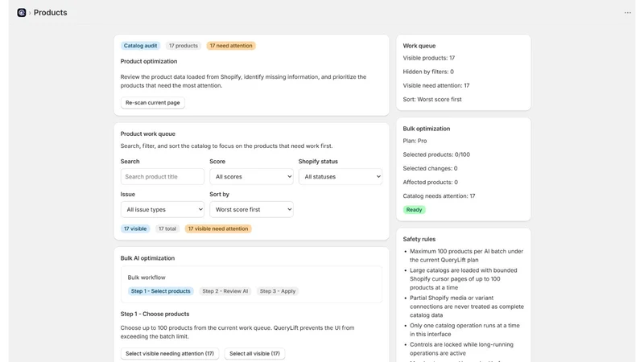
Task: Open the three-dot more options menu
Action: [x=628, y=13]
